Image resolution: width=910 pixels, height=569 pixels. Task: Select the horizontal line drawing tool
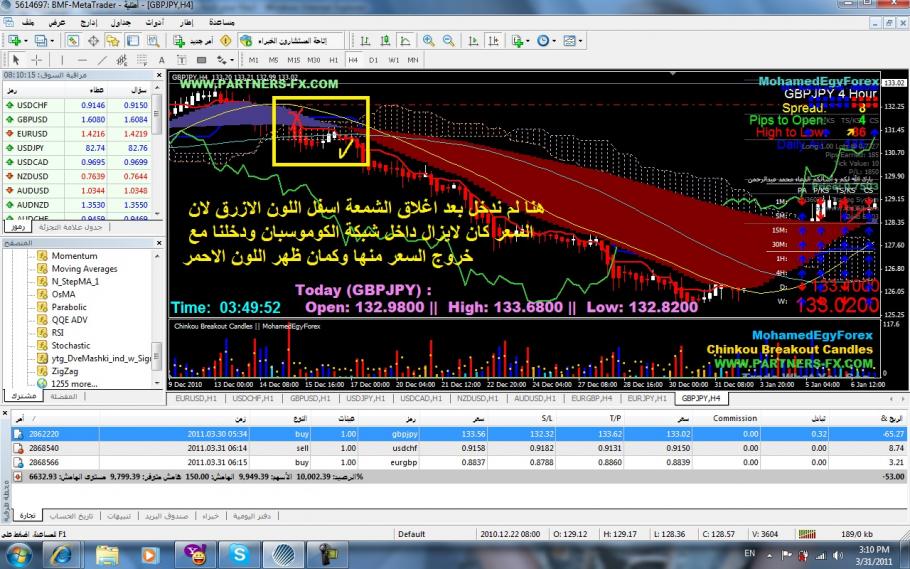click(81, 59)
